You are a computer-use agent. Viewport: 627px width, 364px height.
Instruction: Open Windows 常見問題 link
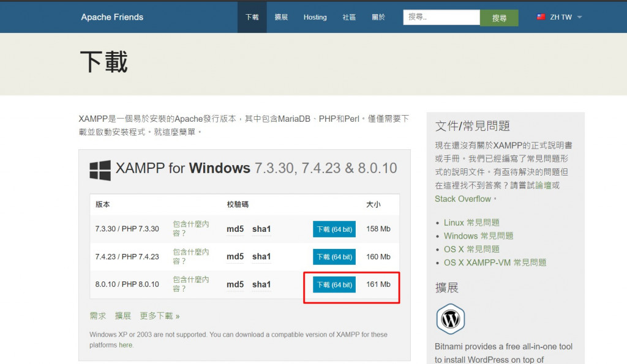[478, 236]
